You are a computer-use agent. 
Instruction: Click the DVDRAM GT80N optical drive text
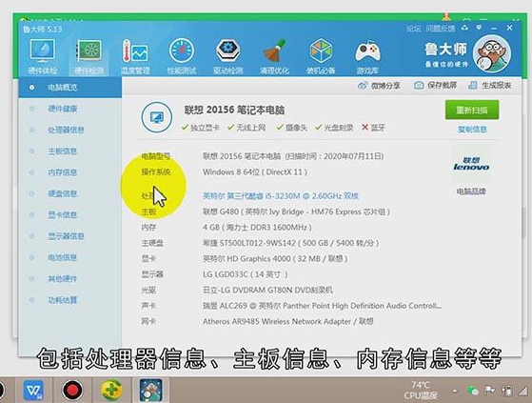tap(267, 290)
